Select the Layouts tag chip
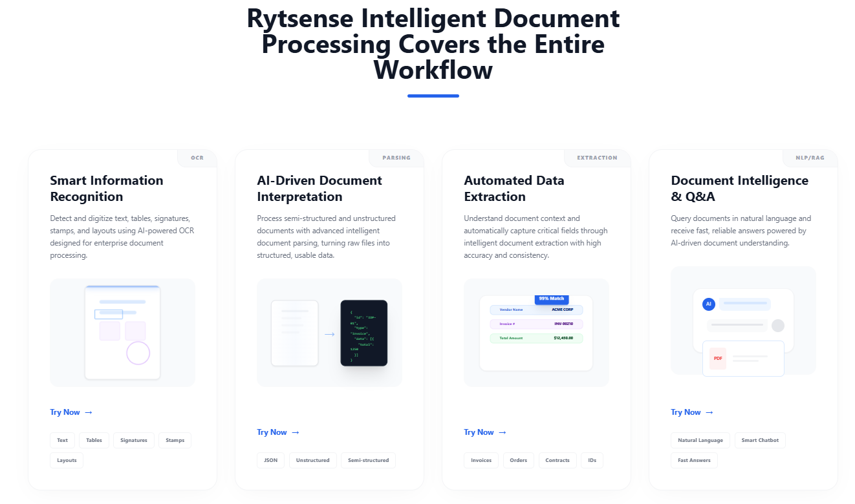The image size is (855, 504). coord(67,460)
